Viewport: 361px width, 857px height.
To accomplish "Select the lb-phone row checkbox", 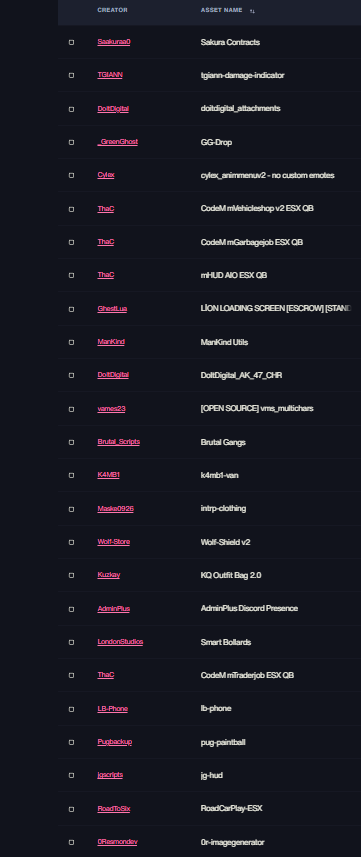I will [71, 709].
